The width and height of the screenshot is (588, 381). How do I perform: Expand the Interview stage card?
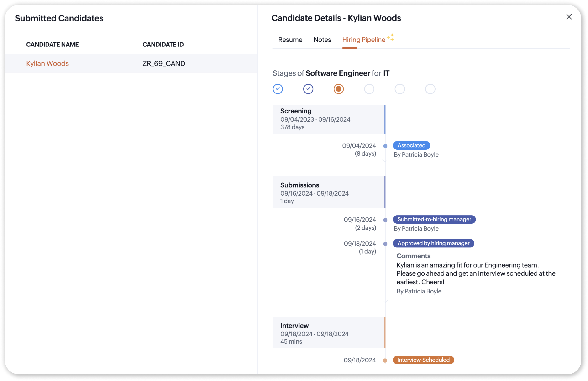tap(329, 333)
